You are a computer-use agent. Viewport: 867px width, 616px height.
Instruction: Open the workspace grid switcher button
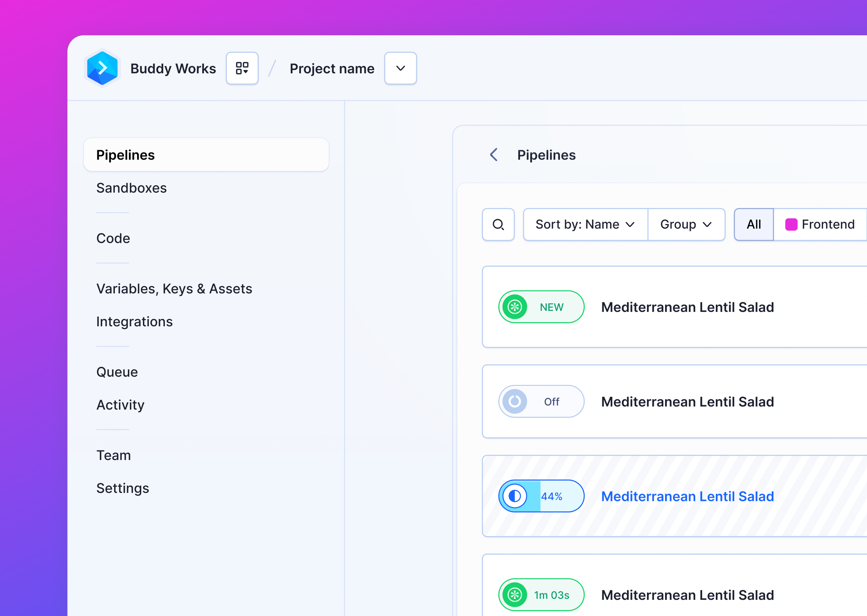242,68
